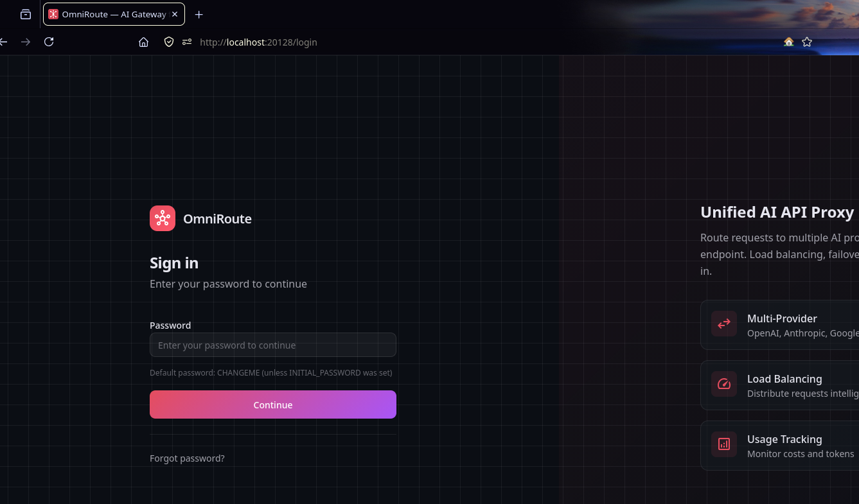This screenshot has width=859, height=504.
Task: Open the Forgot password? link
Action: click(187, 458)
